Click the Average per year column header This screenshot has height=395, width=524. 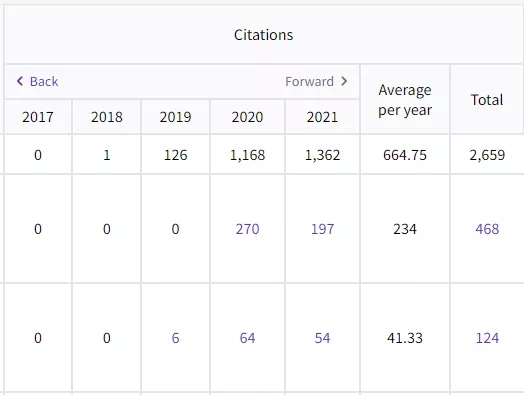tap(405, 100)
